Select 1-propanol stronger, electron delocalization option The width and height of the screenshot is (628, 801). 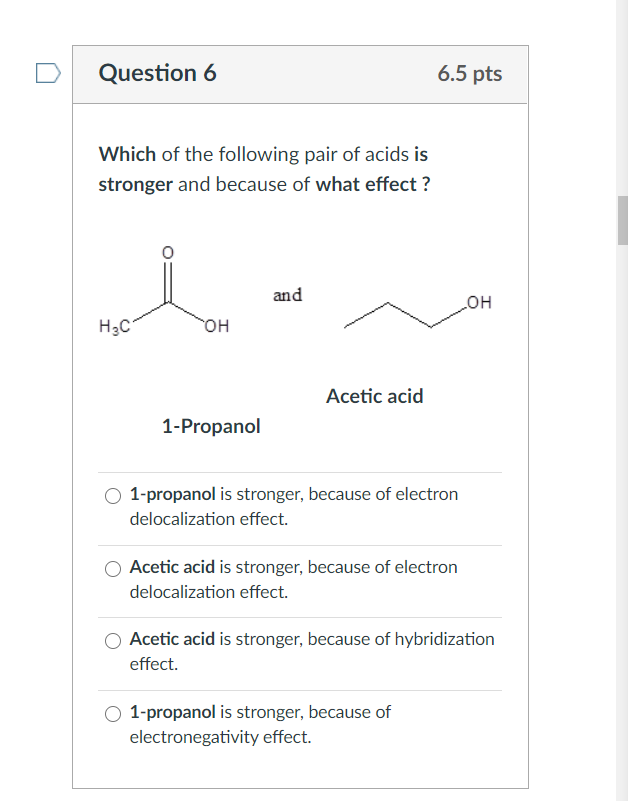[113, 496]
